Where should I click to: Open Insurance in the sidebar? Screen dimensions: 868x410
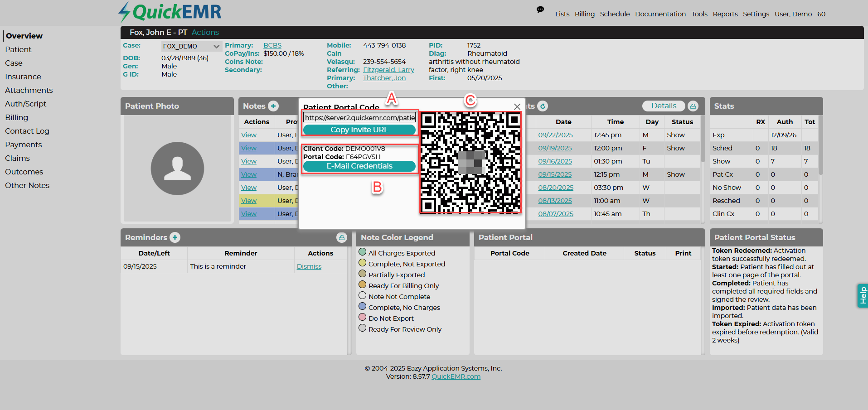pyautogui.click(x=23, y=77)
